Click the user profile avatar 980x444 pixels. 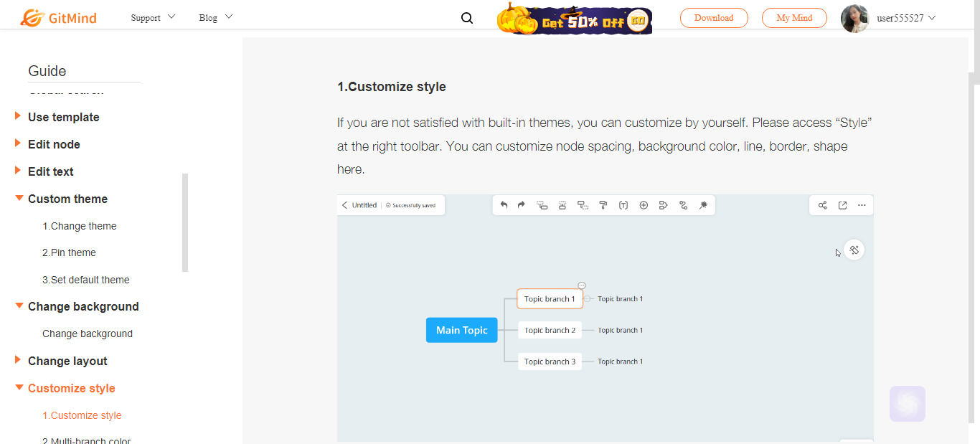pyautogui.click(x=855, y=19)
